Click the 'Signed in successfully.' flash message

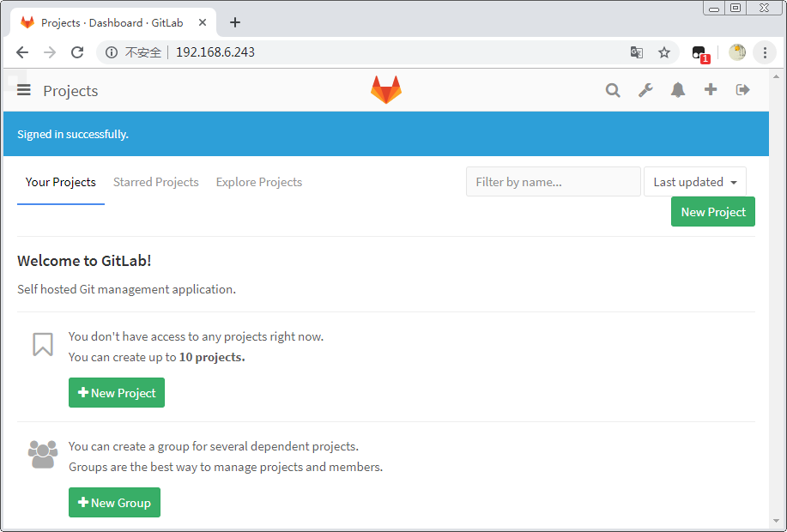tap(73, 134)
